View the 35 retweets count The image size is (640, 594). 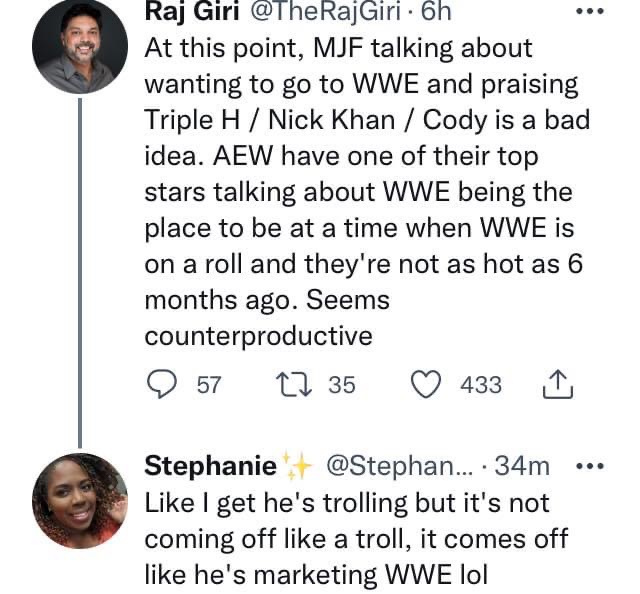click(x=341, y=384)
